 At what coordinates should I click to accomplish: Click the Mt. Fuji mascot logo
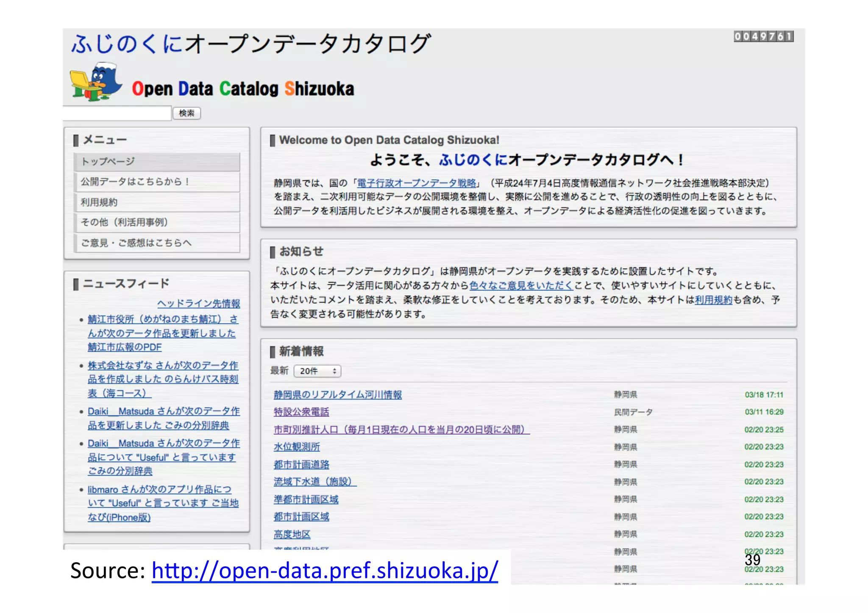96,82
